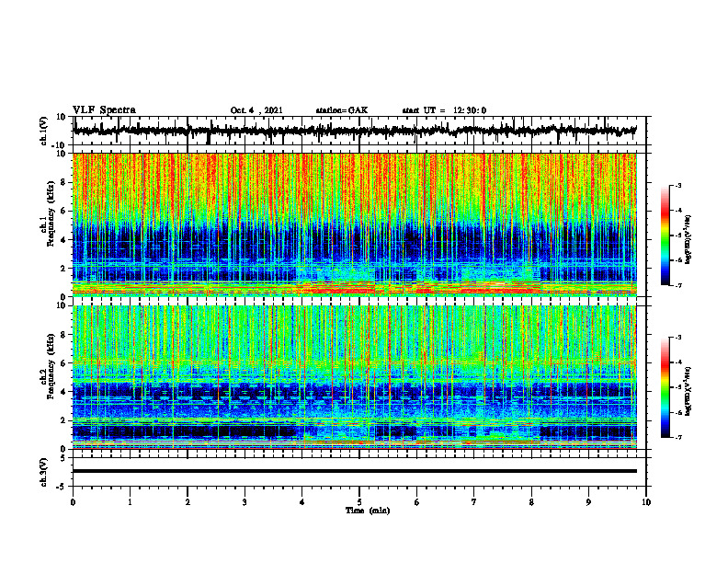Image resolution: width=728 pixels, height=563 pixels.
Task: Click inside the ch.2 spectrogram panel
Action: pyautogui.click(x=355, y=377)
